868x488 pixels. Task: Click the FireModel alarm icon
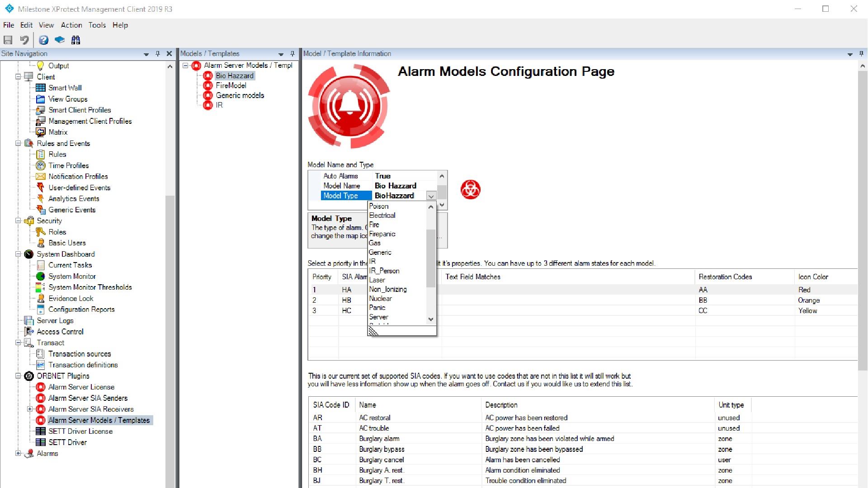(208, 85)
